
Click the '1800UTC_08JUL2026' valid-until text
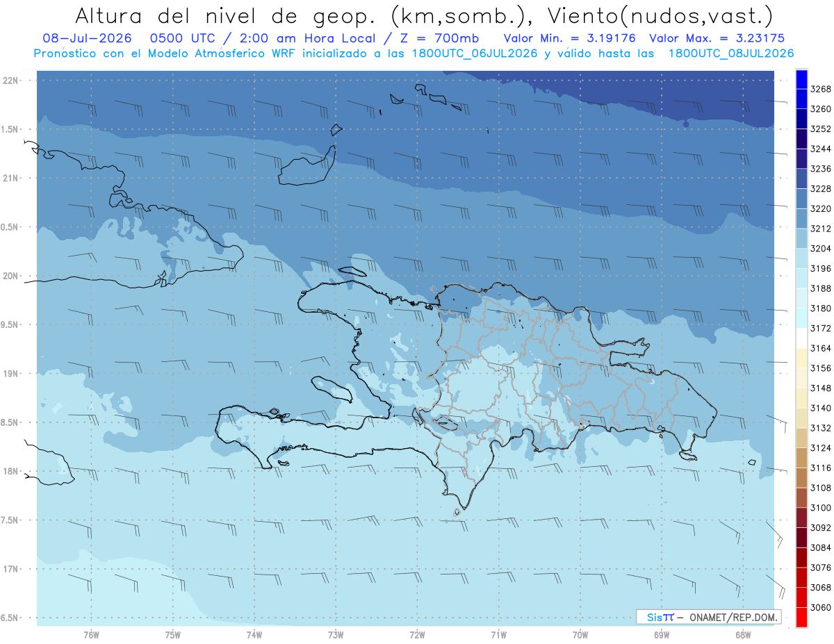click(730, 53)
